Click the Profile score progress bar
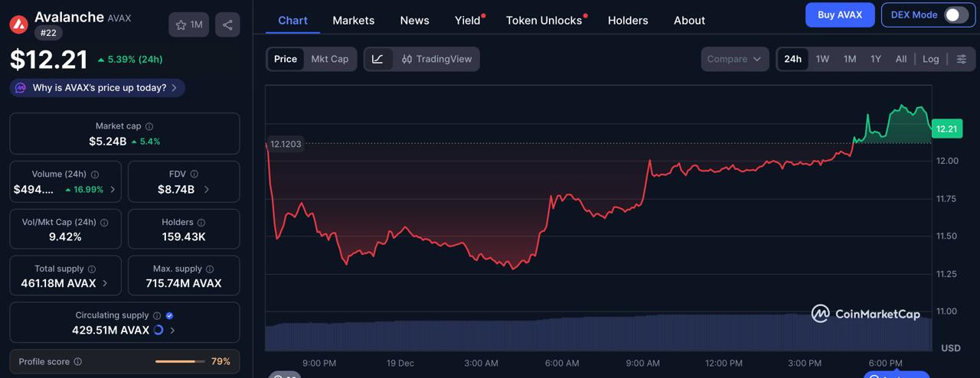The height and width of the screenshot is (378, 980). click(x=180, y=362)
